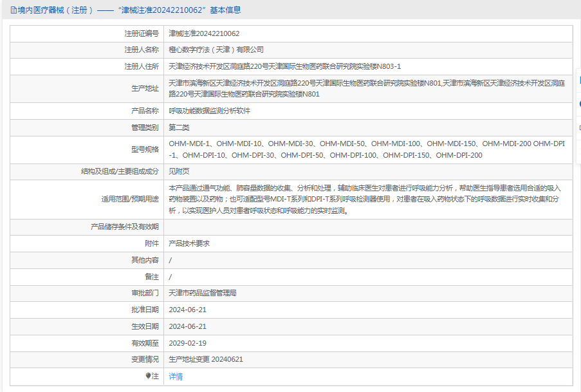The image size is (581, 392).
Task: Click the empty 产品储存条件及有效期 value cell
Action: coord(368,227)
